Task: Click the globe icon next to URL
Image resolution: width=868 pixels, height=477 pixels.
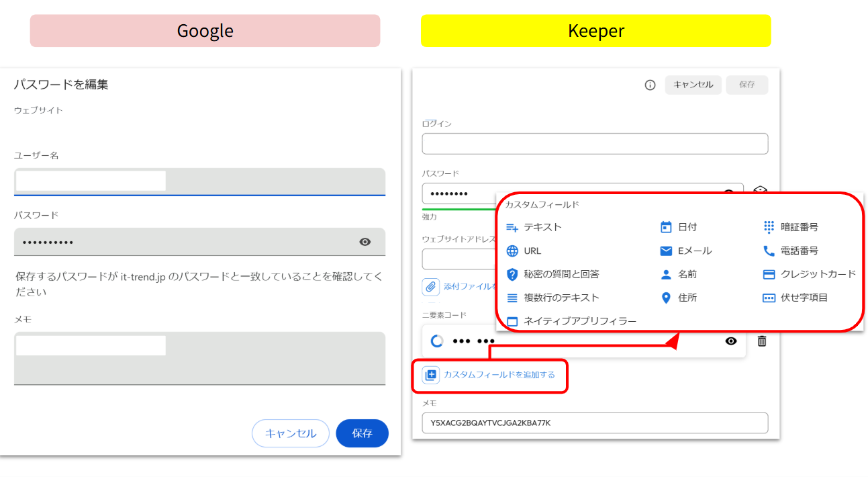Action: click(512, 251)
